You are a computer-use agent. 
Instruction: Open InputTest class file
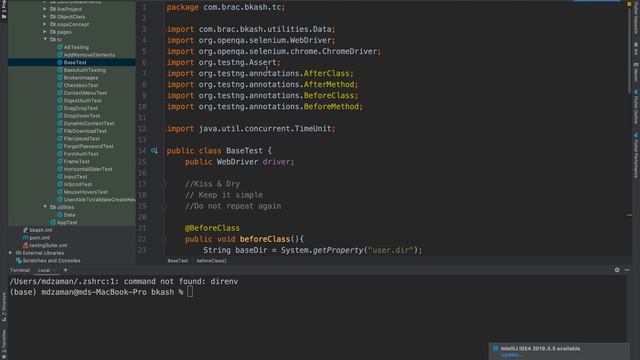76,177
